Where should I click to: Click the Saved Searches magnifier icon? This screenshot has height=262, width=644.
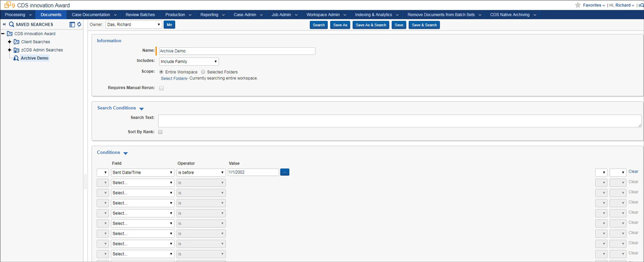[x=11, y=25]
